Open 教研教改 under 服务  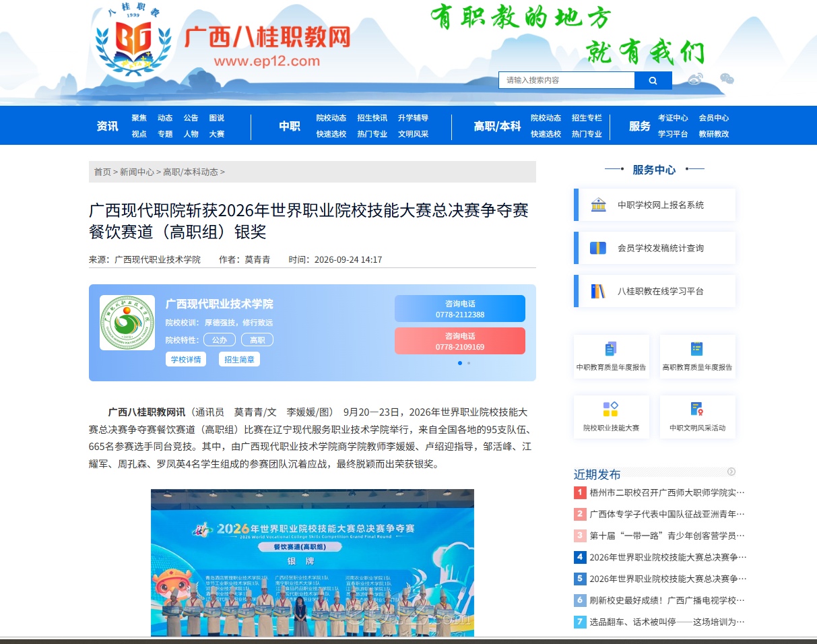pos(714,134)
